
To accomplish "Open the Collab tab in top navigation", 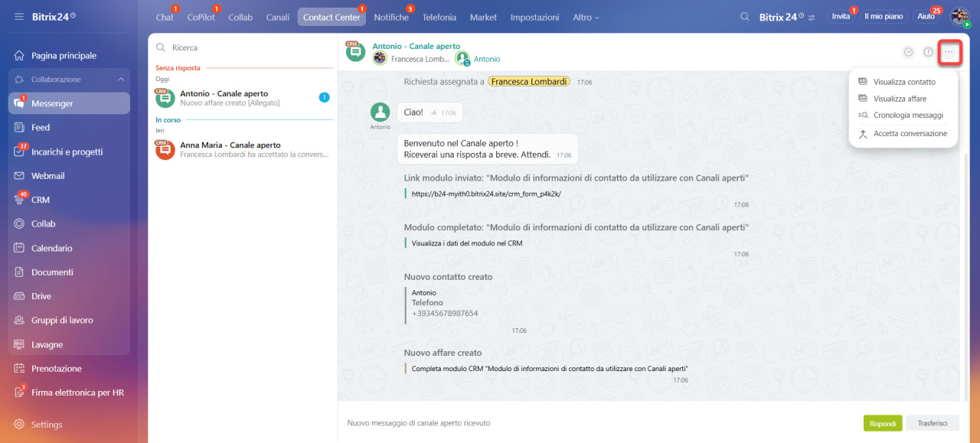I will point(240,17).
